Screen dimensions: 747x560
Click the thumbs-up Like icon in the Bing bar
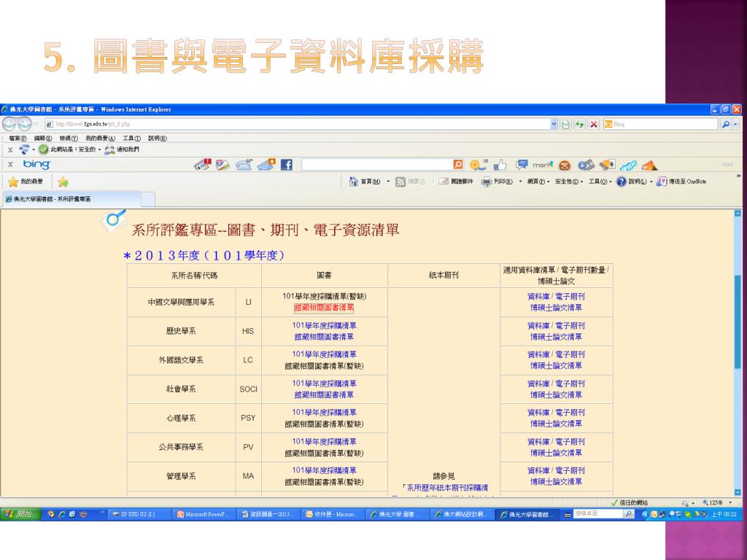[500, 166]
